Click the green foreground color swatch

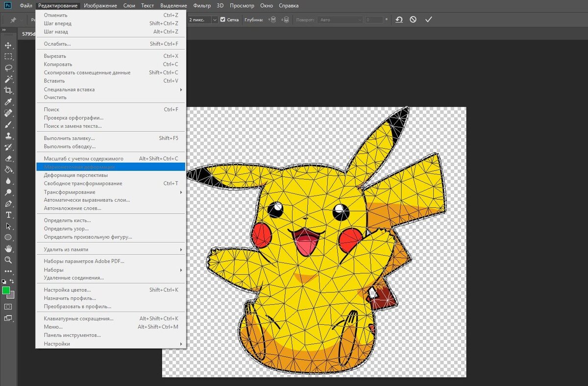[6, 290]
